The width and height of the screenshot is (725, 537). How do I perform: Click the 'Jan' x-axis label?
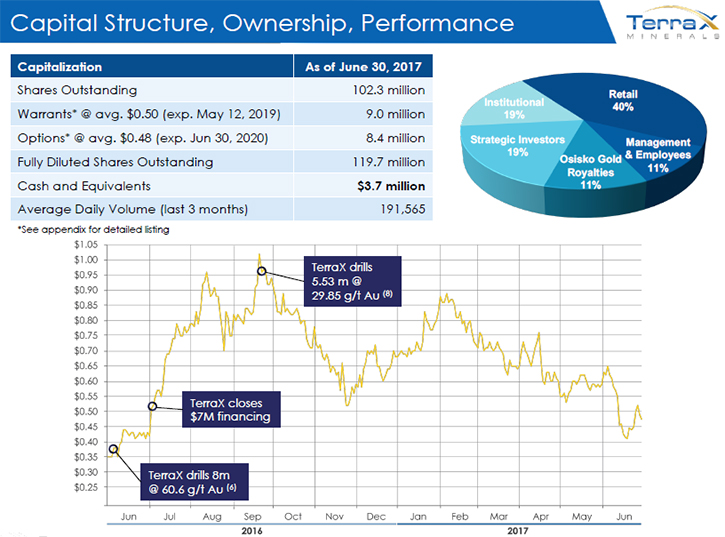tap(418, 516)
